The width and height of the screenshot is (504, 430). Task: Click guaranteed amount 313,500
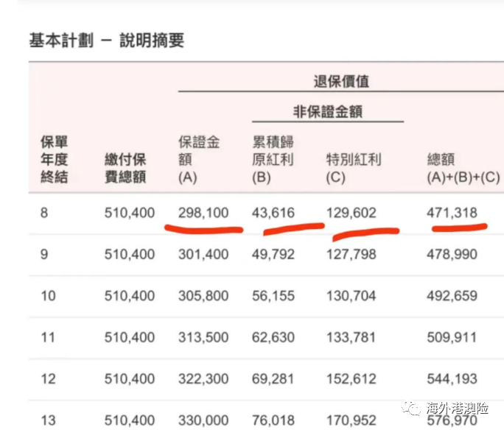[x=203, y=337]
